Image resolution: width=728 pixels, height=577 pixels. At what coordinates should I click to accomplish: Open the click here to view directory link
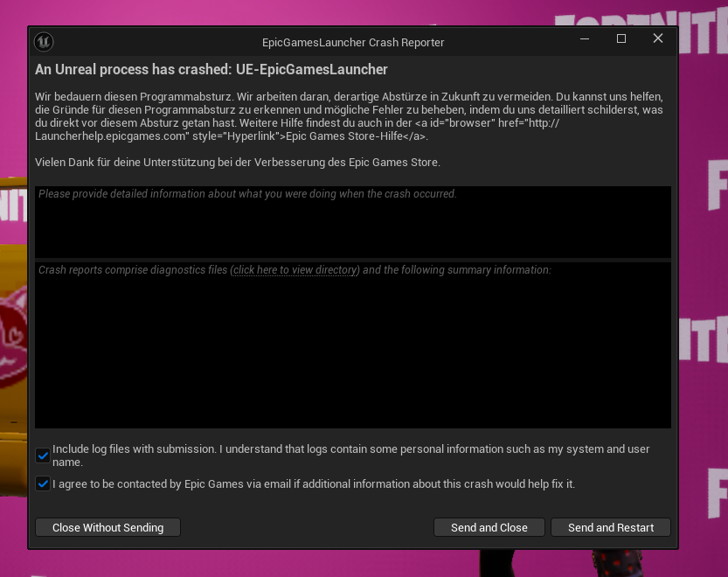[x=295, y=270]
